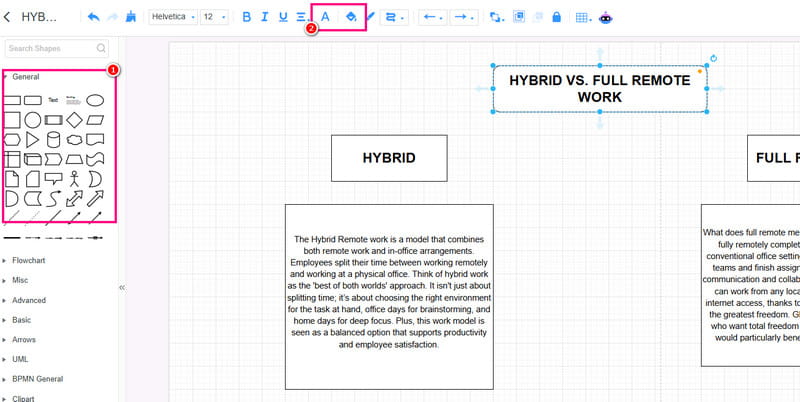Click the Search Shapes field
This screenshot has height=402, width=800.
(57, 48)
